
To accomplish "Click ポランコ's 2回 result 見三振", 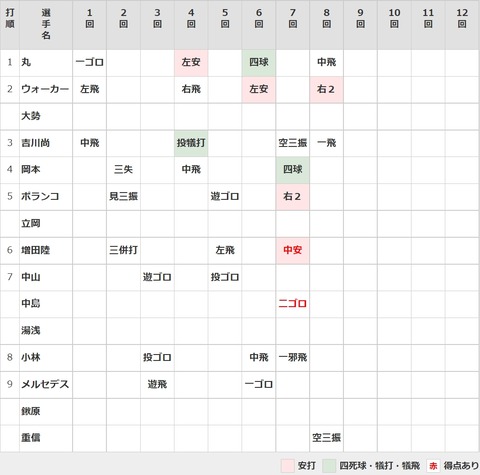I will coord(124,196).
